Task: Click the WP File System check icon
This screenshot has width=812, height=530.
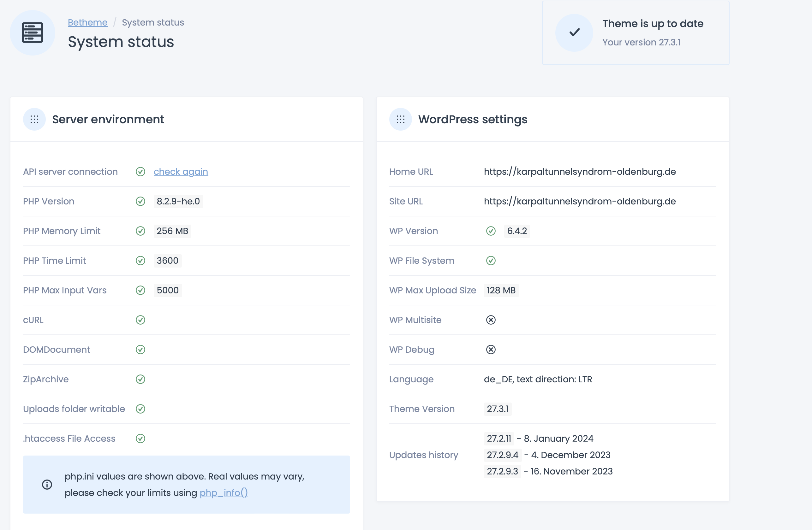Action: tap(491, 261)
